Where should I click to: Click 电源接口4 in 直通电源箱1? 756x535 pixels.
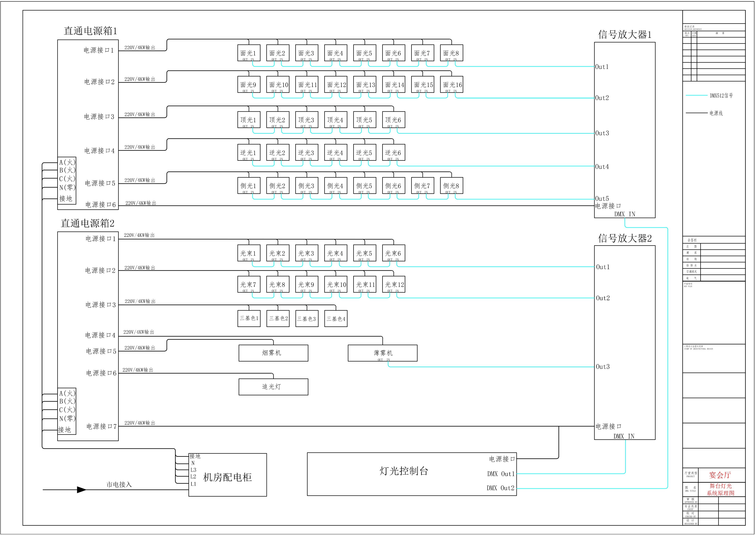pos(100,151)
